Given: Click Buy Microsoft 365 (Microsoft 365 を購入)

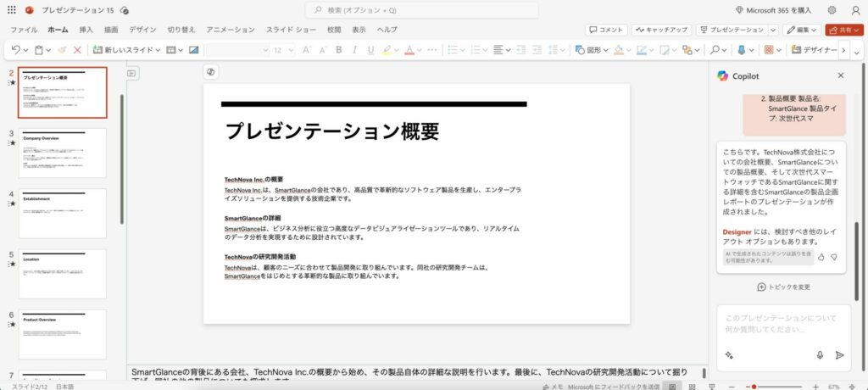Looking at the screenshot, I should pos(773,10).
